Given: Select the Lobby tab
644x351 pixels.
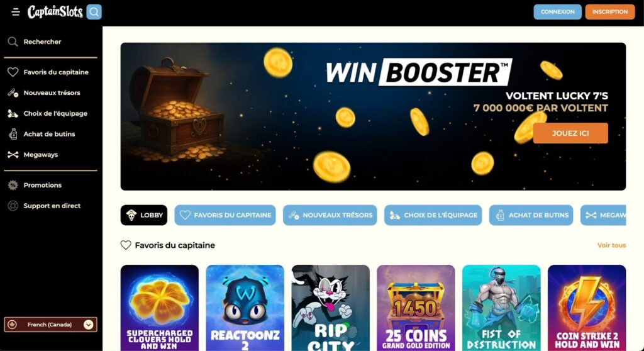Looking at the screenshot, I should click(144, 215).
